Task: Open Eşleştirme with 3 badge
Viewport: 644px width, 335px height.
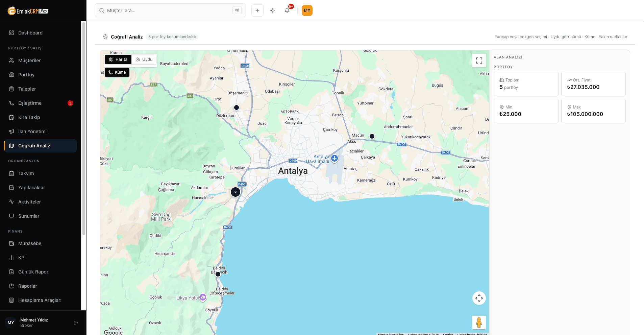Action: tap(41, 103)
